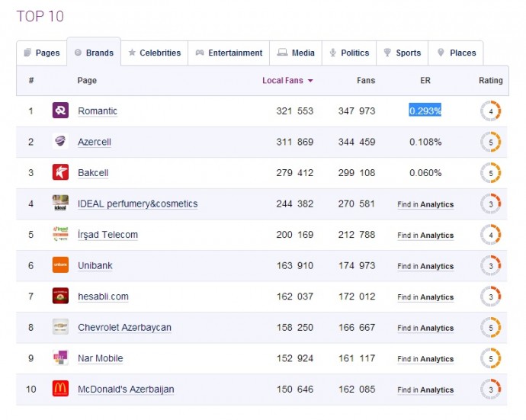Screen dimensions: 526x420
Task: Open IDEAL perfumery&cosmetics page link
Action: point(137,204)
